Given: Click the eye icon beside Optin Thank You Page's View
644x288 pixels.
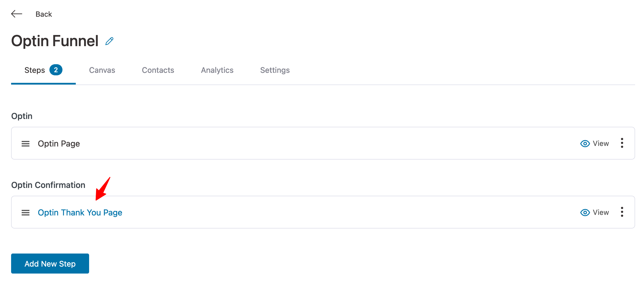Looking at the screenshot, I should pyautogui.click(x=585, y=212).
